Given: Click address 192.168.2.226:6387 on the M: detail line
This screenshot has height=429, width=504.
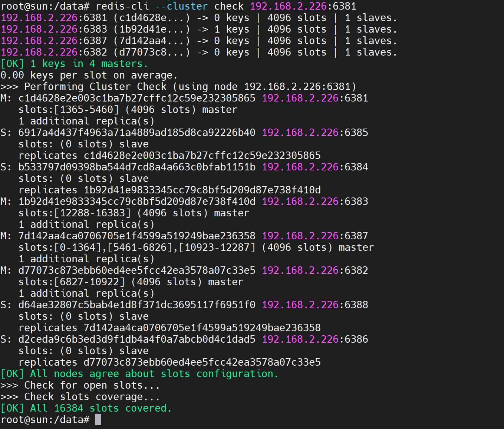Looking at the screenshot, I should click(315, 236).
